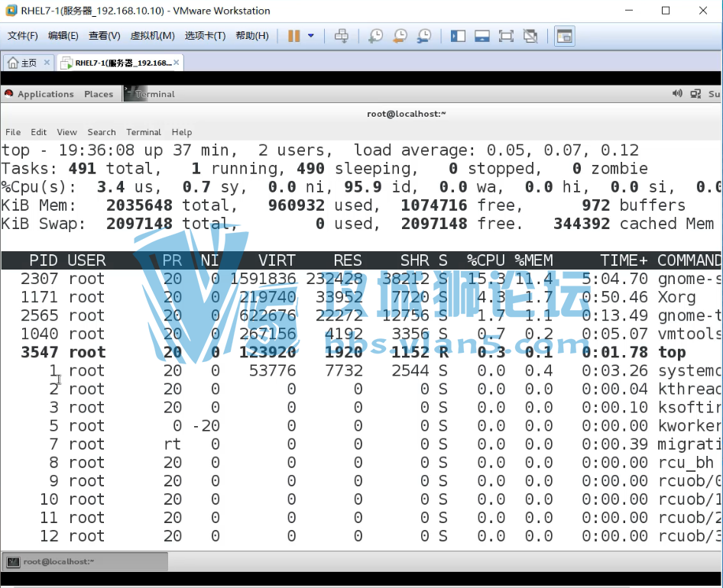Click the %CPU column header
723x588 pixels.
pos(485,260)
